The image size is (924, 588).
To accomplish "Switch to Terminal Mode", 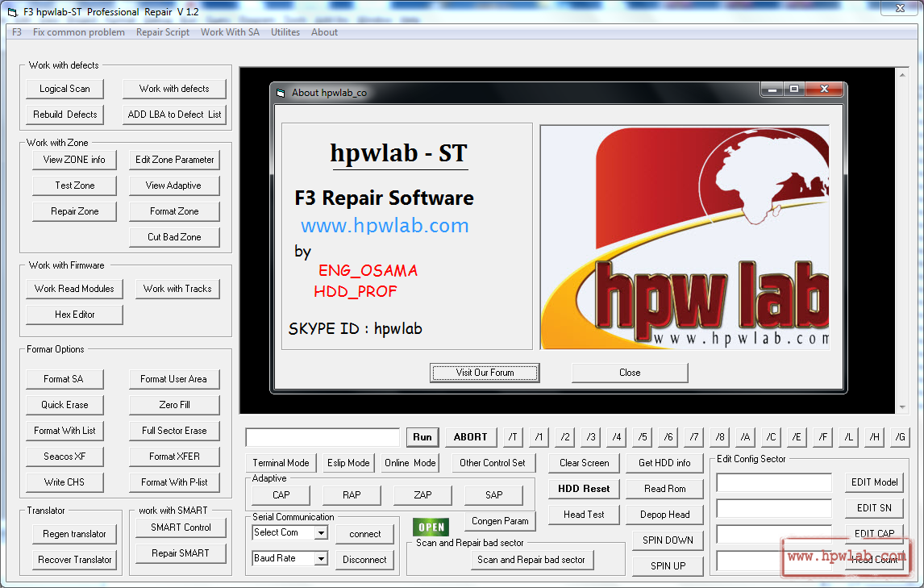I will click(281, 463).
